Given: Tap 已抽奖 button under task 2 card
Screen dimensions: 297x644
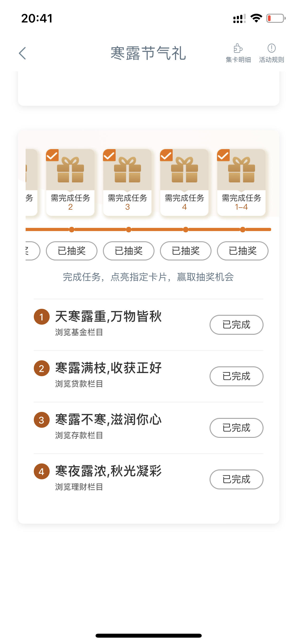Looking at the screenshot, I should 72,251.
